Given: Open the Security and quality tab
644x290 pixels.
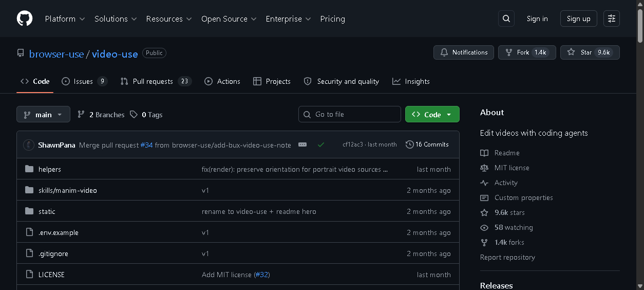Looking at the screenshot, I should (x=341, y=81).
